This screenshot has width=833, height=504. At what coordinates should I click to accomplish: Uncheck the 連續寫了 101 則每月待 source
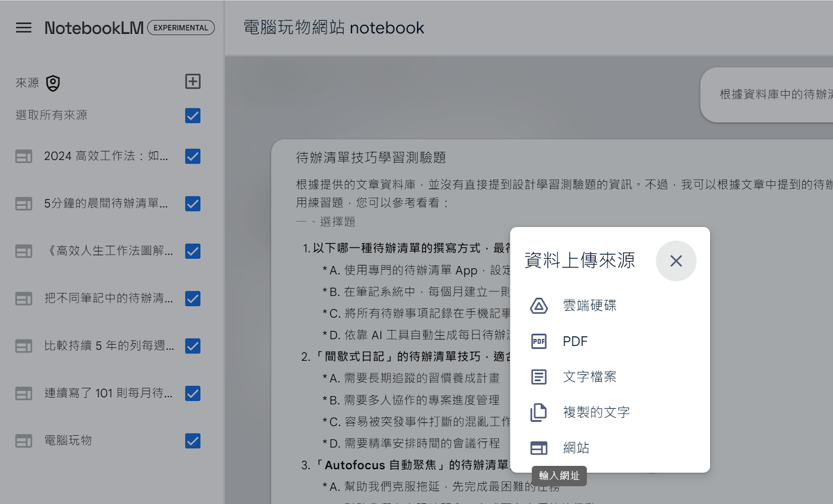[193, 394]
